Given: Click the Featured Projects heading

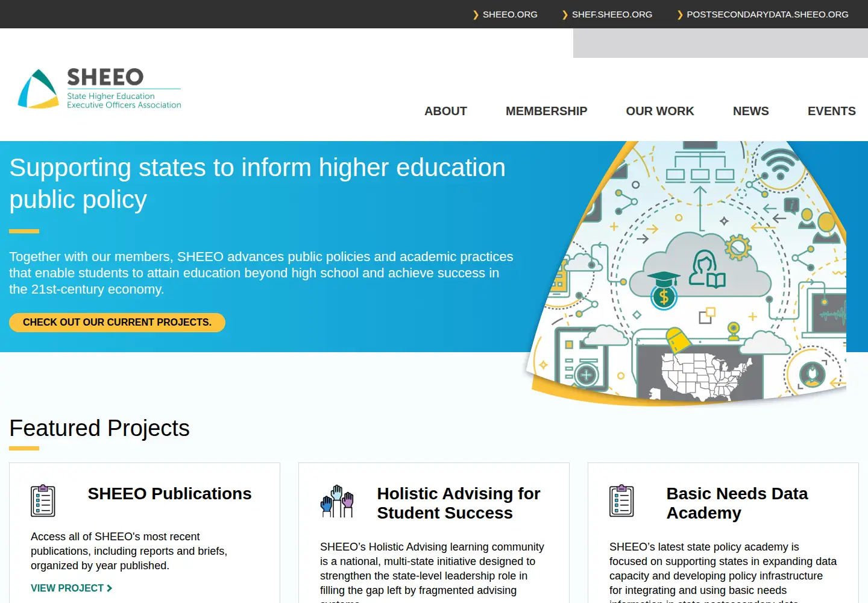Looking at the screenshot, I should (99, 428).
